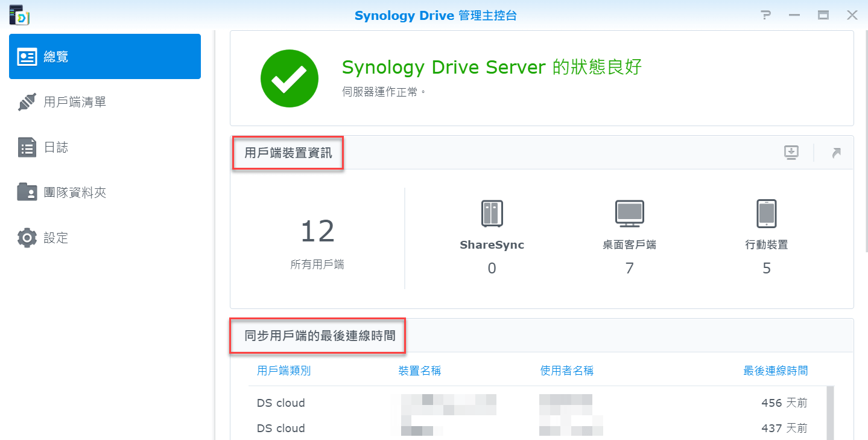Click the Synology Drive app logo
Screen dimensions: 868x440
coord(19,15)
